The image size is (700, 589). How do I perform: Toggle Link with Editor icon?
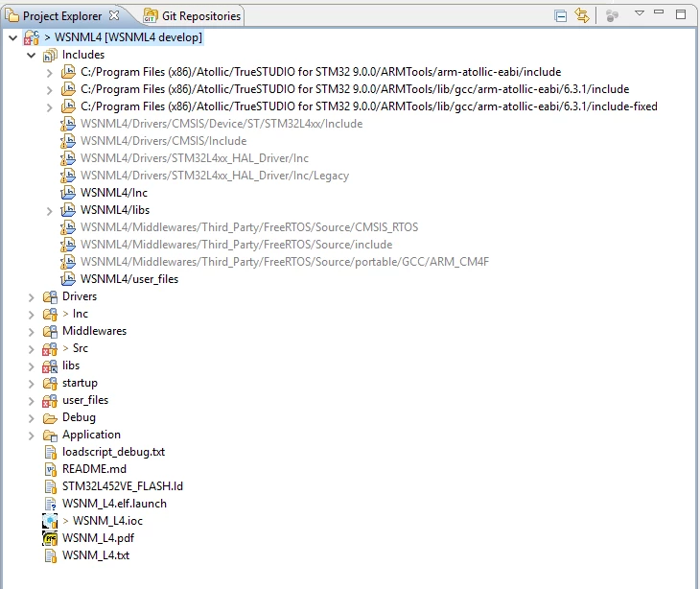click(x=582, y=15)
